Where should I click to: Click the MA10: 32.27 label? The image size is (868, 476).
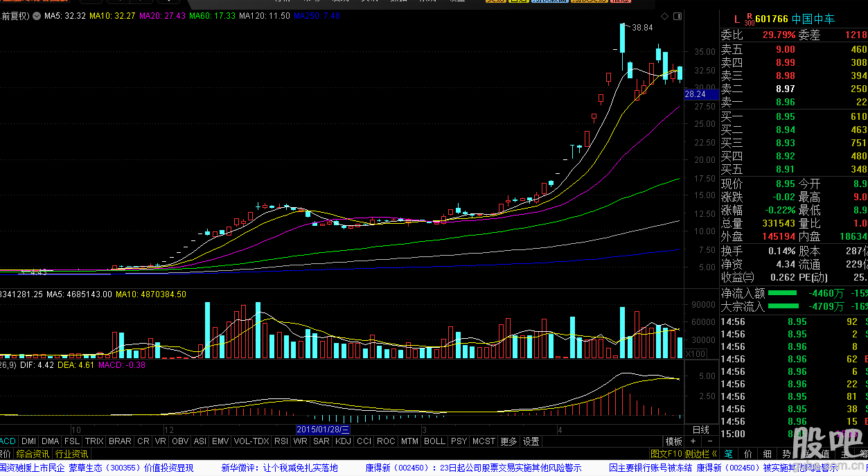(112, 15)
